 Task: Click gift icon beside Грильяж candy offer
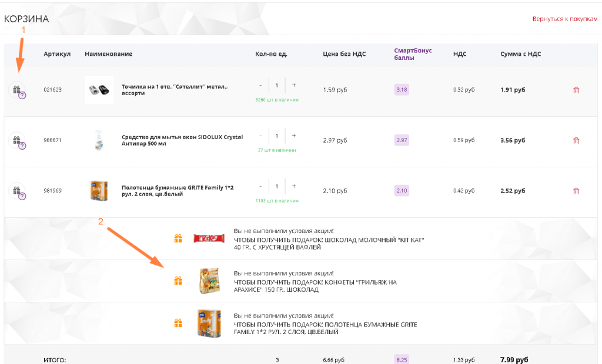tap(178, 281)
